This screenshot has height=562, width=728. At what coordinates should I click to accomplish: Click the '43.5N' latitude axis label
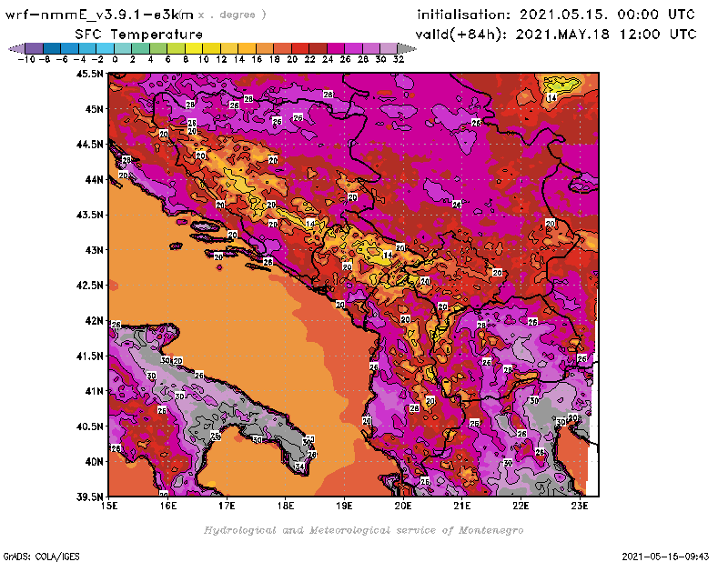coord(89,215)
